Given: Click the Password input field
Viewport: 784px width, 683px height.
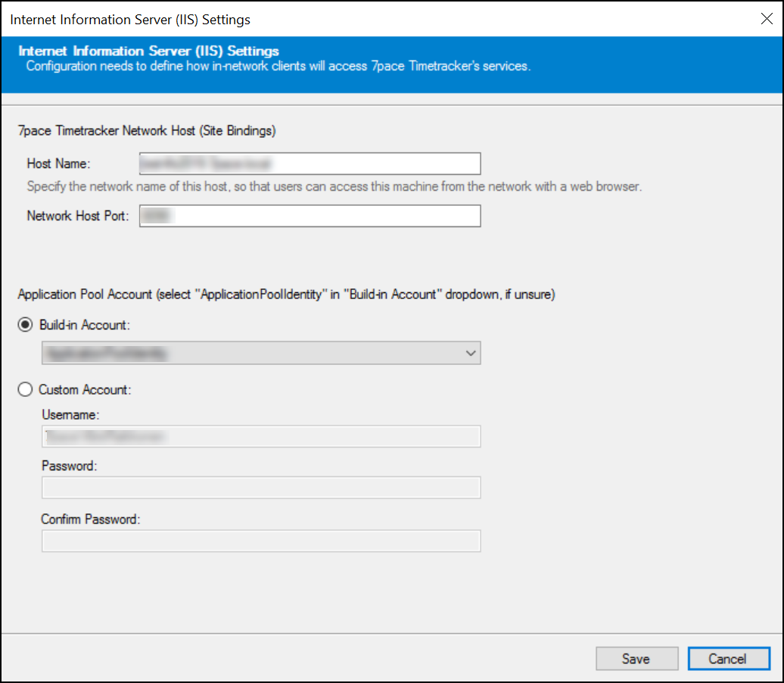Looking at the screenshot, I should (x=261, y=488).
